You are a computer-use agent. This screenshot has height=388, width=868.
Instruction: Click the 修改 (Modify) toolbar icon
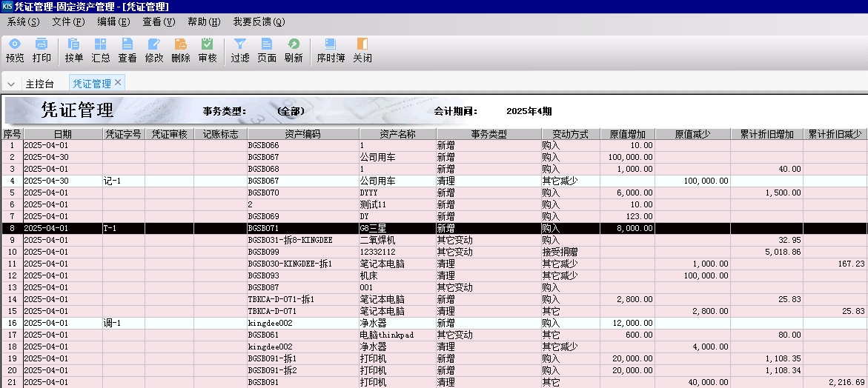coord(154,50)
